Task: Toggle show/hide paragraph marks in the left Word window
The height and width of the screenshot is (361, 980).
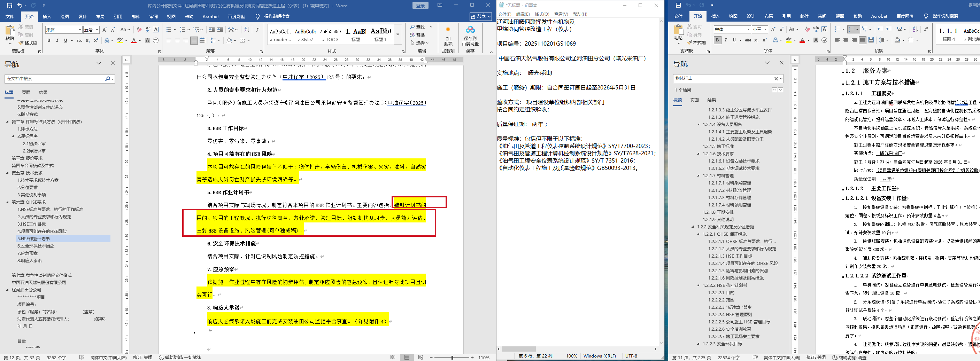Action: (258, 30)
